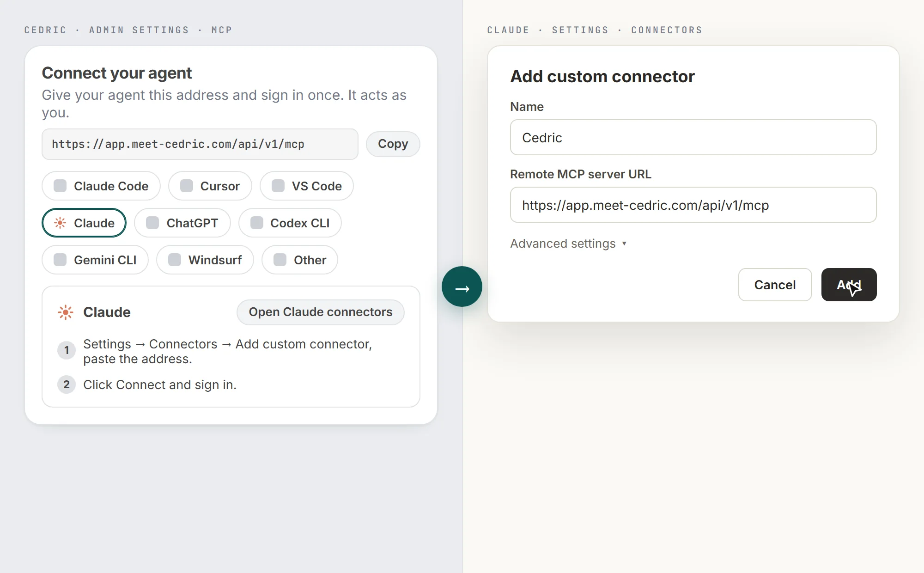Click the 'Give your agent this address' description

pyautogui.click(x=224, y=104)
